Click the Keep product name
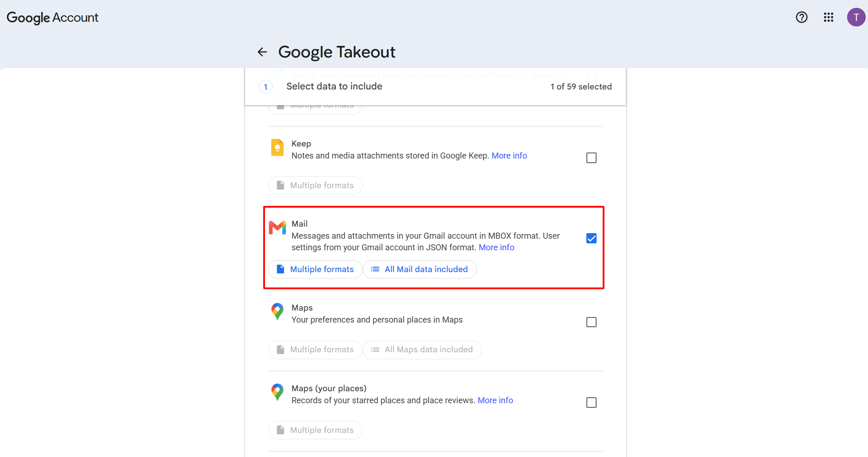The height and width of the screenshot is (457, 868). 301,144
